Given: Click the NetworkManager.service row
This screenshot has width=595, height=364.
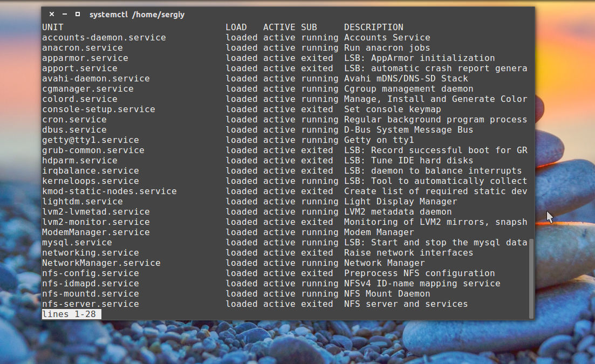Looking at the screenshot, I should [101, 263].
